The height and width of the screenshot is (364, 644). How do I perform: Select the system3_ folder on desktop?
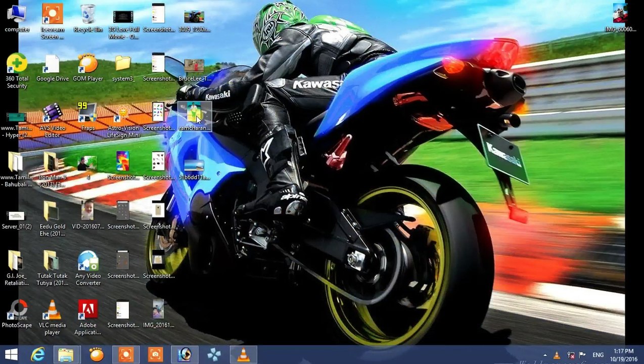[123, 68]
